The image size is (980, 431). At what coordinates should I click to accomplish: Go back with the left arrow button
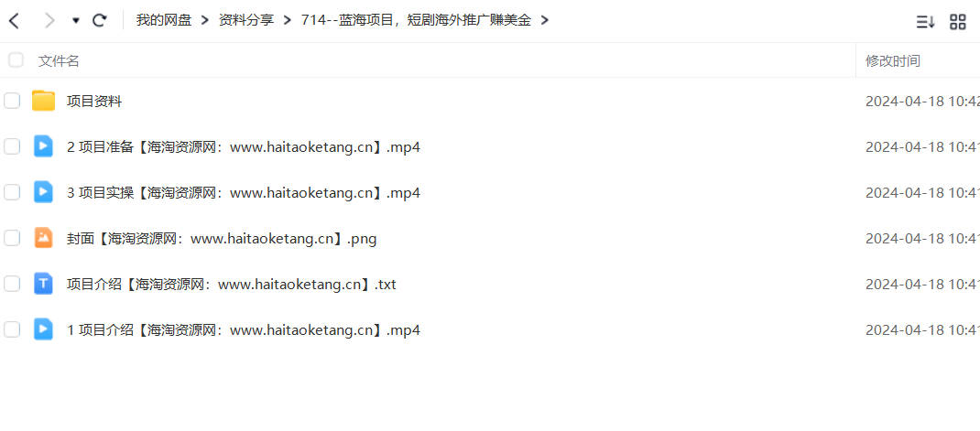(14, 21)
